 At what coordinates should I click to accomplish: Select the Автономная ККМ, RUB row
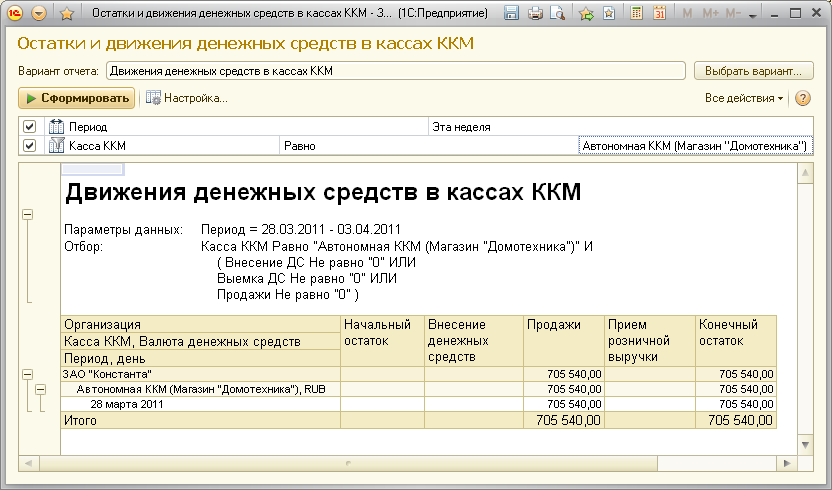pos(201,389)
